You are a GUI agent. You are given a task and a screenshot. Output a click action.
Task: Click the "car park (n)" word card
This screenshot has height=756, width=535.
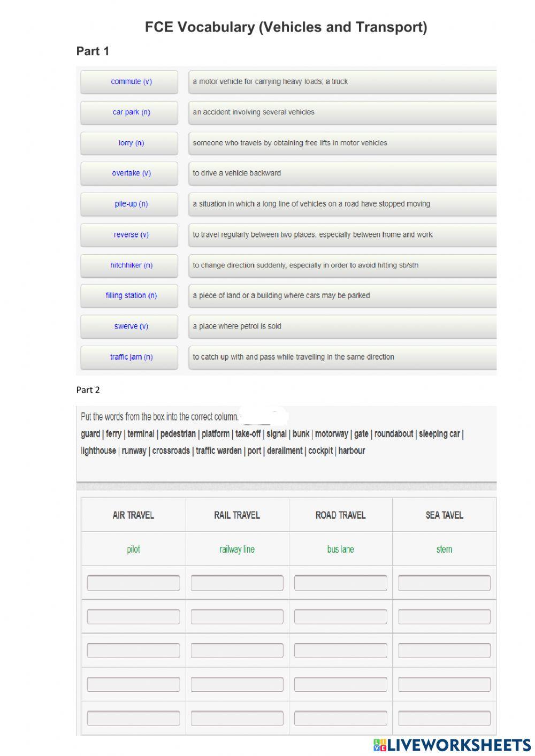point(129,112)
